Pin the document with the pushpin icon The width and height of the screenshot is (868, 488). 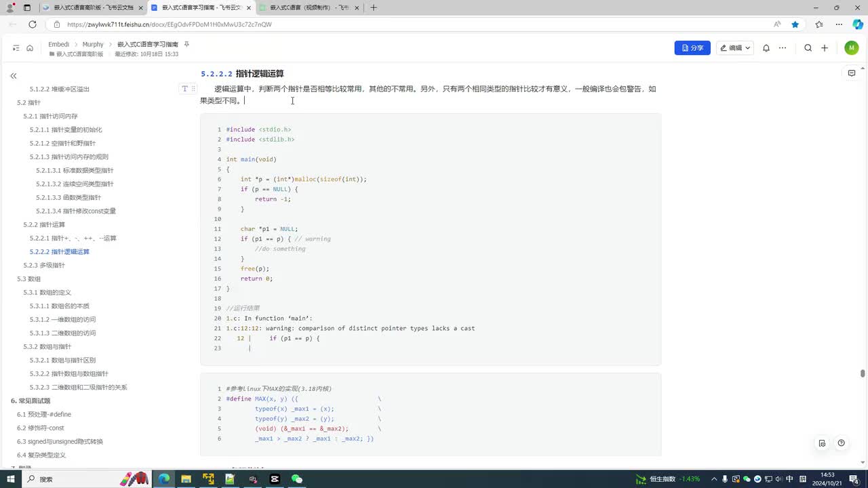pos(186,44)
